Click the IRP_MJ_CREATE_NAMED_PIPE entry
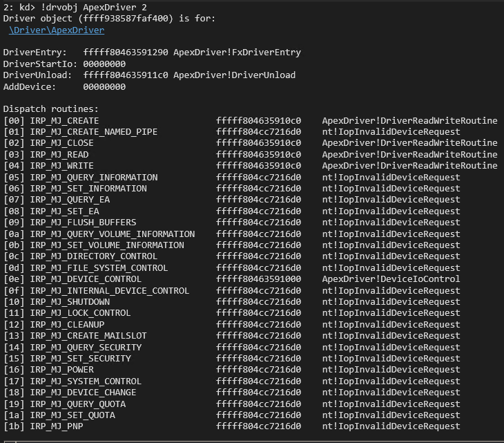The height and width of the screenshot is (443, 504). click(x=93, y=132)
